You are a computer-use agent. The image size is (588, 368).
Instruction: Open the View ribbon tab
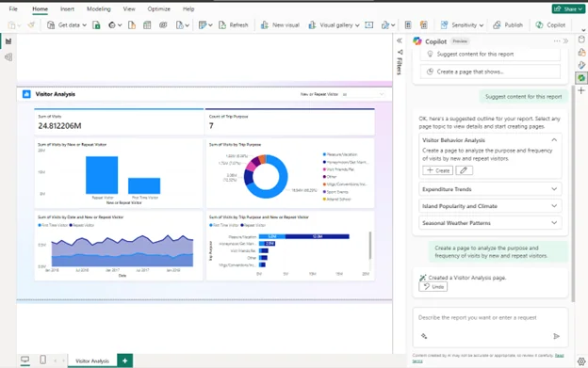[129, 9]
